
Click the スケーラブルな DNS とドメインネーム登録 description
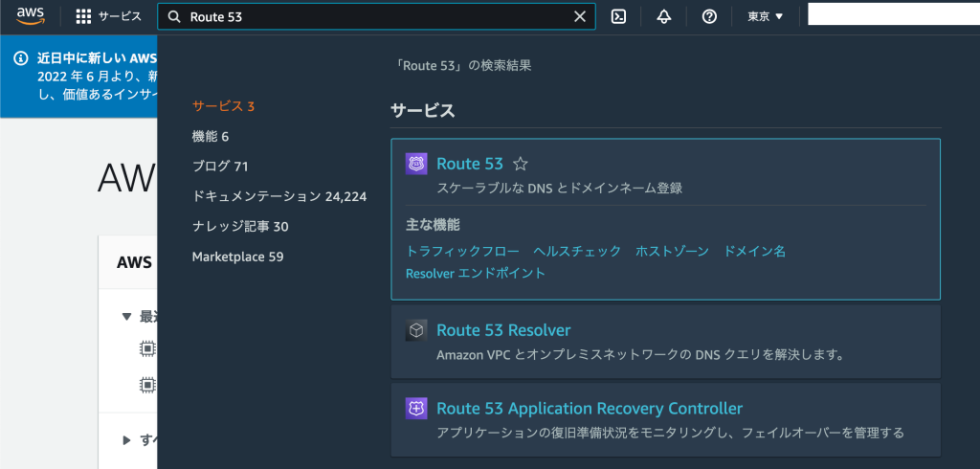tap(559, 188)
